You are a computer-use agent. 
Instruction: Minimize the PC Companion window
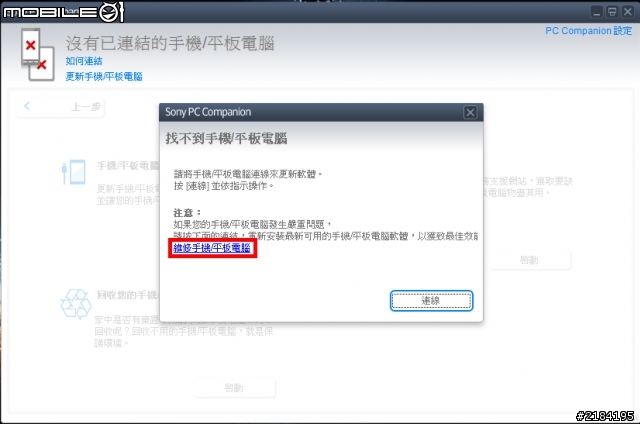(x=596, y=12)
